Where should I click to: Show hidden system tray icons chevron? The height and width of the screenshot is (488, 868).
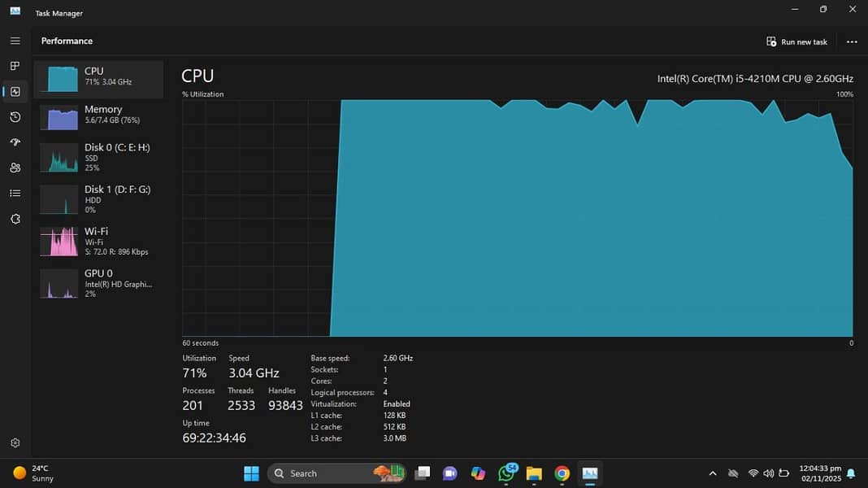click(713, 473)
